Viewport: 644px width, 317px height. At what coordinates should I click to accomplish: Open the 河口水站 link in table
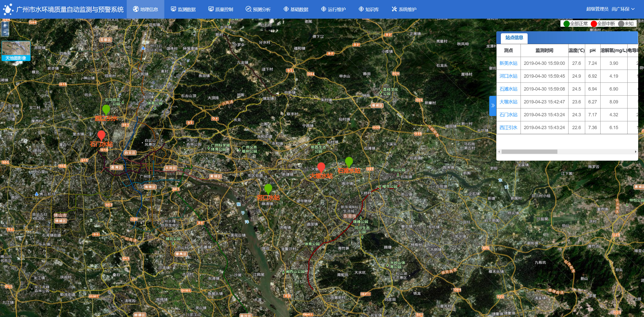click(x=508, y=76)
